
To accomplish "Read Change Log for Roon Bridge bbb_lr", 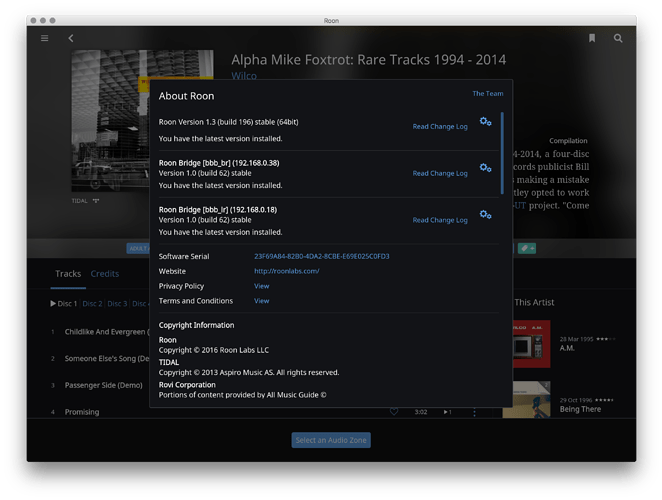I will tap(440, 220).
